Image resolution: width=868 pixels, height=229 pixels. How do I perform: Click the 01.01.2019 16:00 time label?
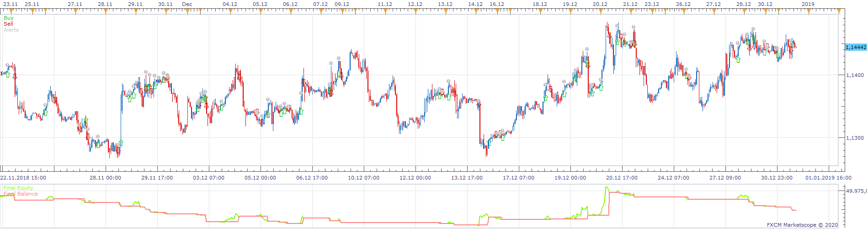pyautogui.click(x=828, y=178)
